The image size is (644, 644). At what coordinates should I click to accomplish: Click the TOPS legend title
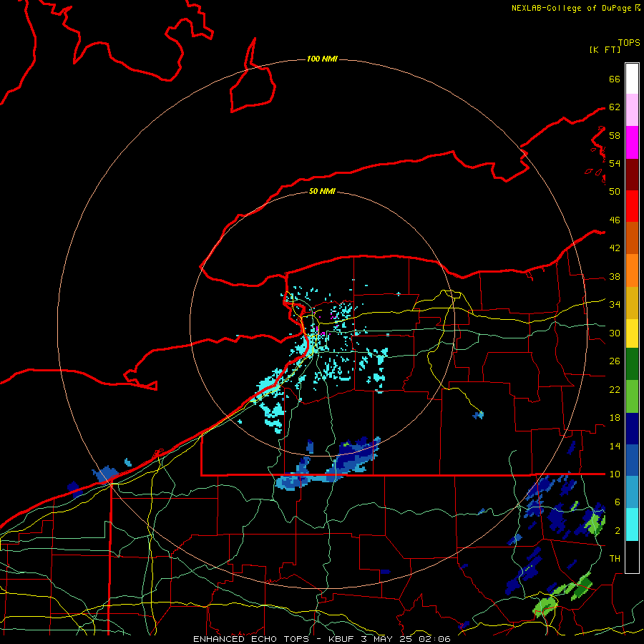(x=629, y=42)
